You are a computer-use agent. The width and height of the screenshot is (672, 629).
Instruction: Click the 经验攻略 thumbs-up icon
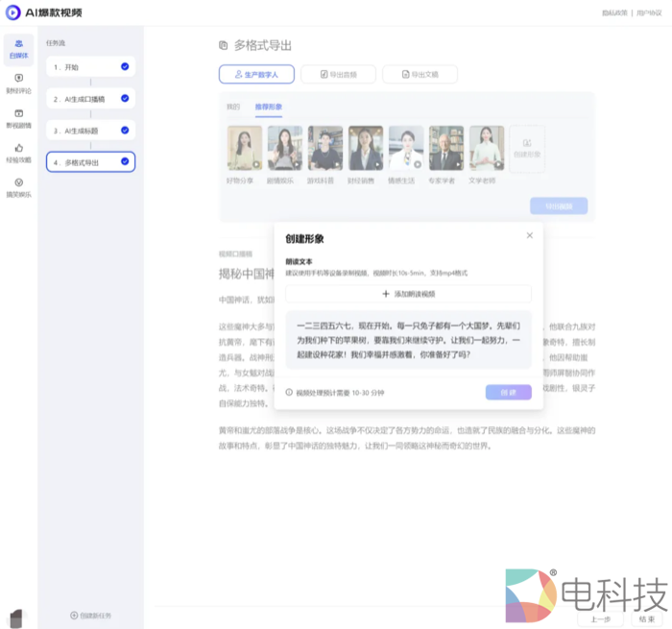pyautogui.click(x=18, y=148)
